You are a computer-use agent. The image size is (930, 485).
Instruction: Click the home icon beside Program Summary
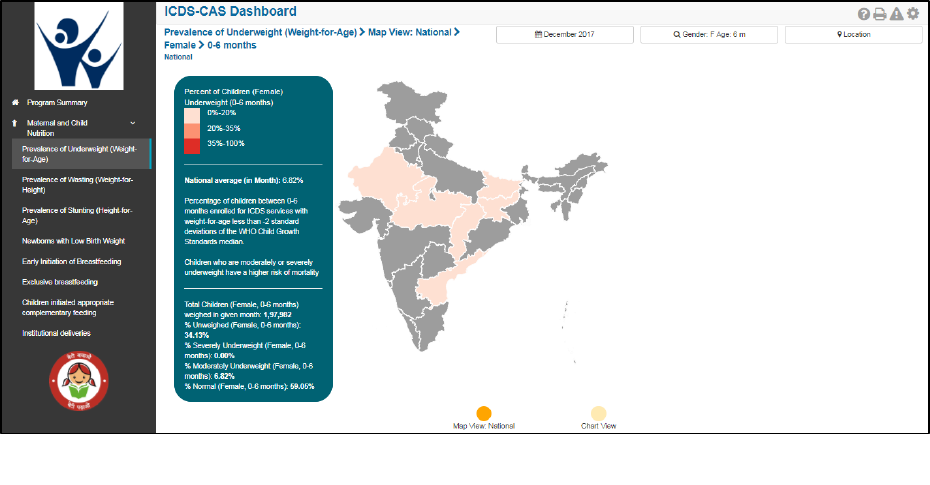[15, 103]
